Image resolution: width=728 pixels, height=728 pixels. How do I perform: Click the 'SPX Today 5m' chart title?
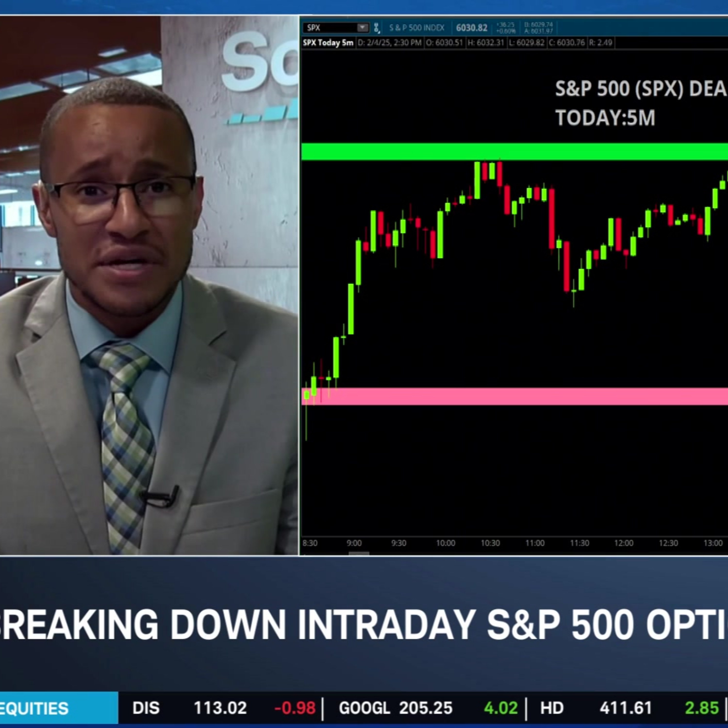click(x=328, y=42)
